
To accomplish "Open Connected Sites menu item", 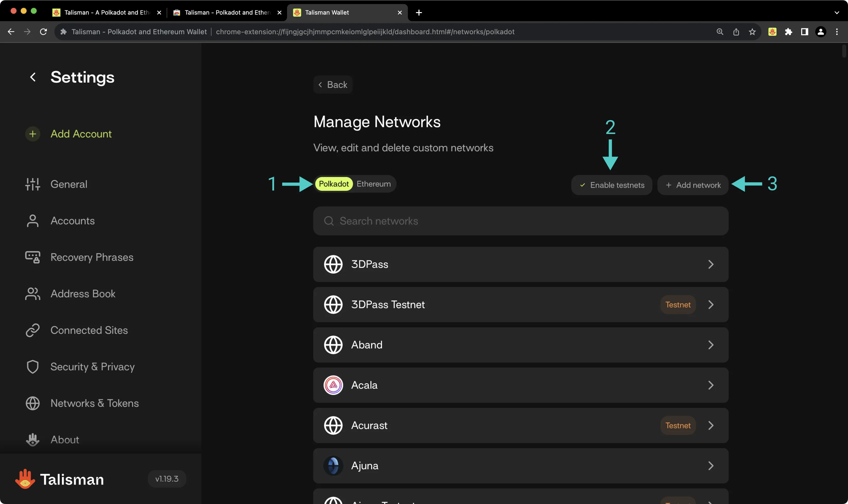I will click(x=89, y=330).
